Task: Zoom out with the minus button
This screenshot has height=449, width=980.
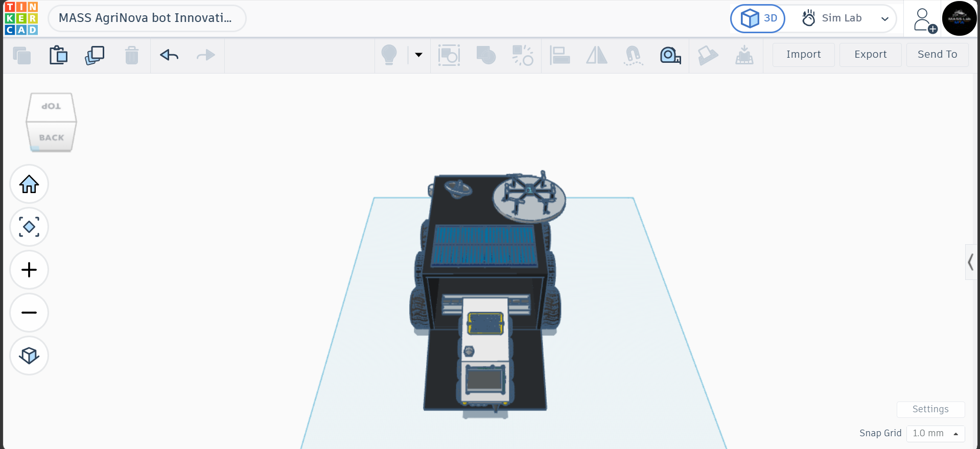Action: [29, 313]
